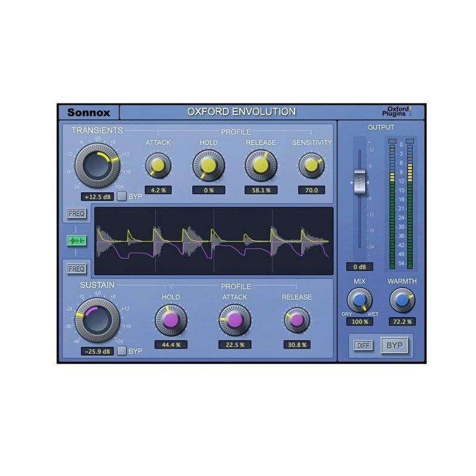Click the +12.5 dB transients value field
Viewport: 476px width, 476px height.
click(x=98, y=197)
